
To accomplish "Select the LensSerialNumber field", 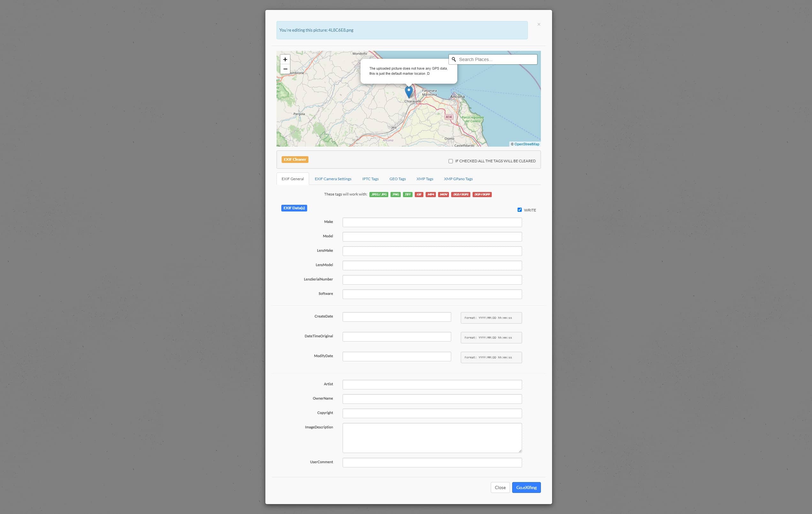I will (432, 280).
